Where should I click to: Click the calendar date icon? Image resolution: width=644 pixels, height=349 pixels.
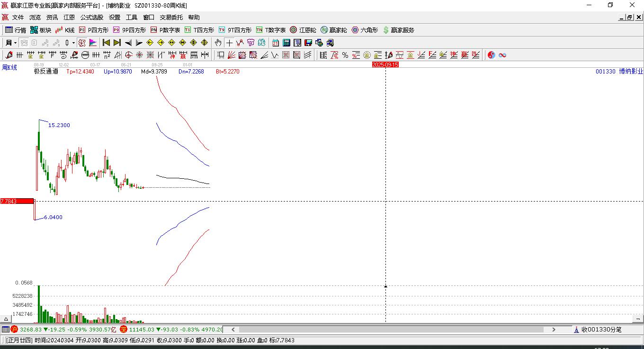(275, 43)
